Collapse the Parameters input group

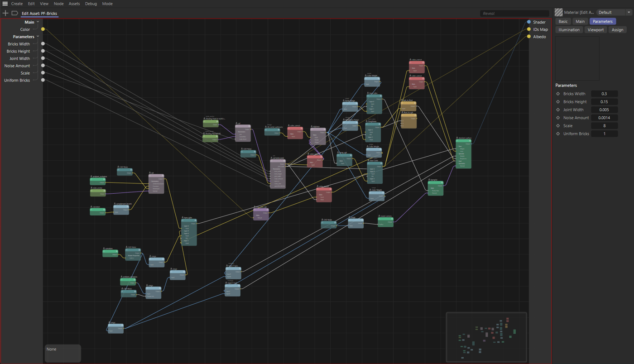[38, 37]
